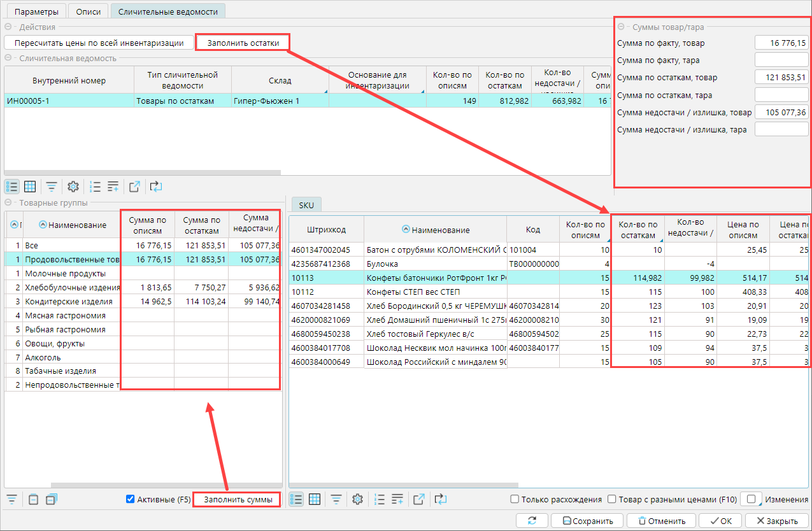Click the Заполнить остатки button

pos(243,43)
